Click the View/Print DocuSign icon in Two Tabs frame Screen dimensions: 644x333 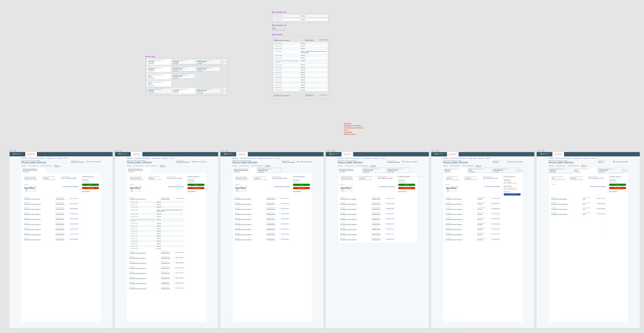tap(298, 162)
